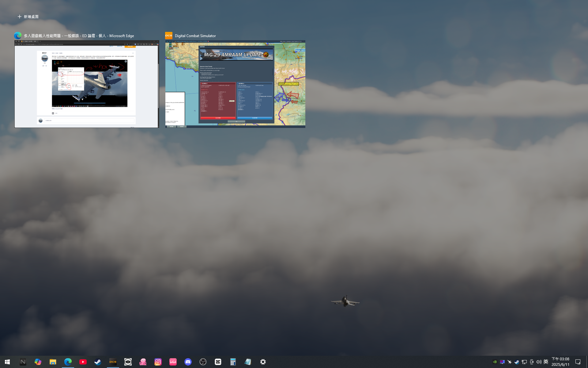Launch Microsoft Copilot from the taskbar
The image size is (588, 368).
(38, 362)
